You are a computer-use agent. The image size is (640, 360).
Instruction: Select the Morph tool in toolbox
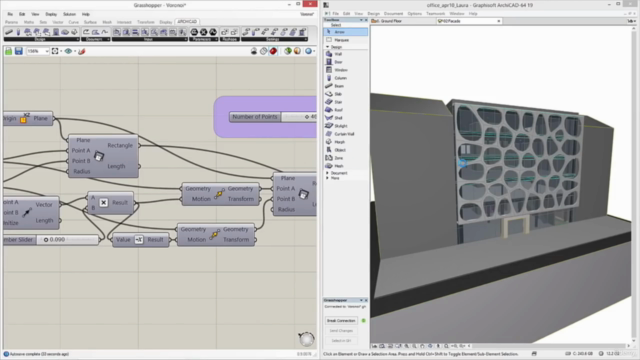(345, 142)
